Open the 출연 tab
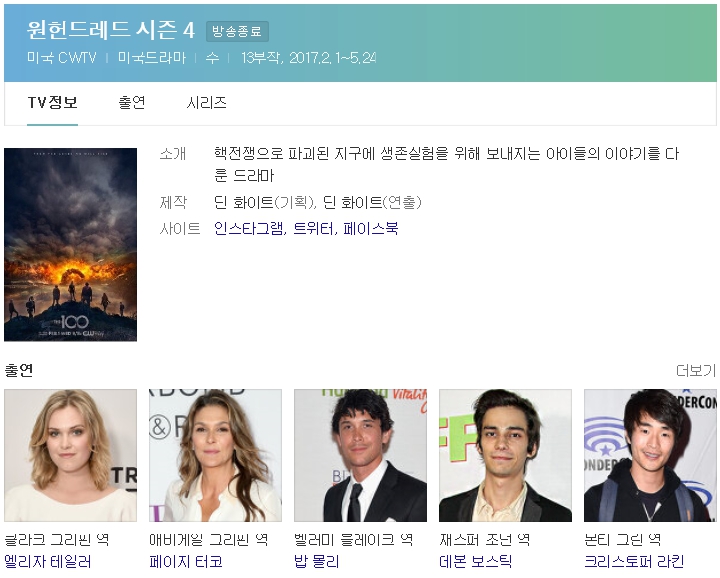This screenshot has height=578, width=720. 131,103
